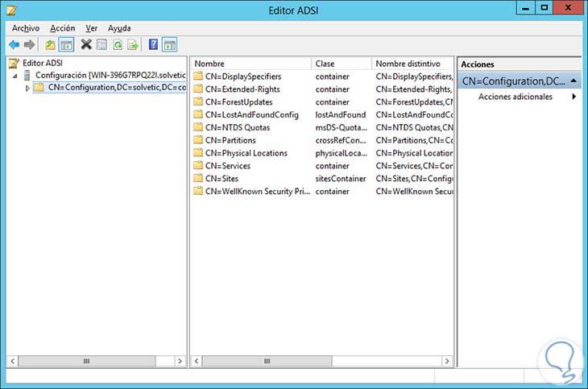Select the CN=Sites name text
This screenshot has width=588, height=389.
click(222, 179)
